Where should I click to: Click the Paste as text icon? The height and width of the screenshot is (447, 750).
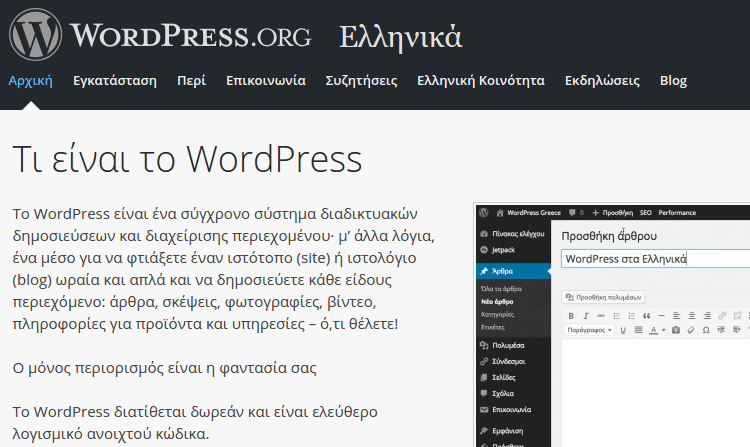pyautogui.click(x=676, y=330)
